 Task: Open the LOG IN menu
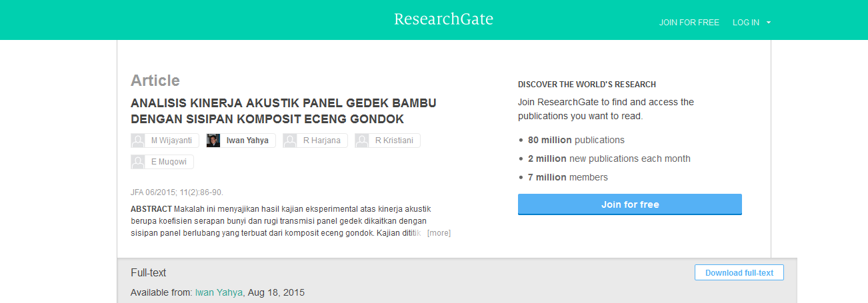745,23
